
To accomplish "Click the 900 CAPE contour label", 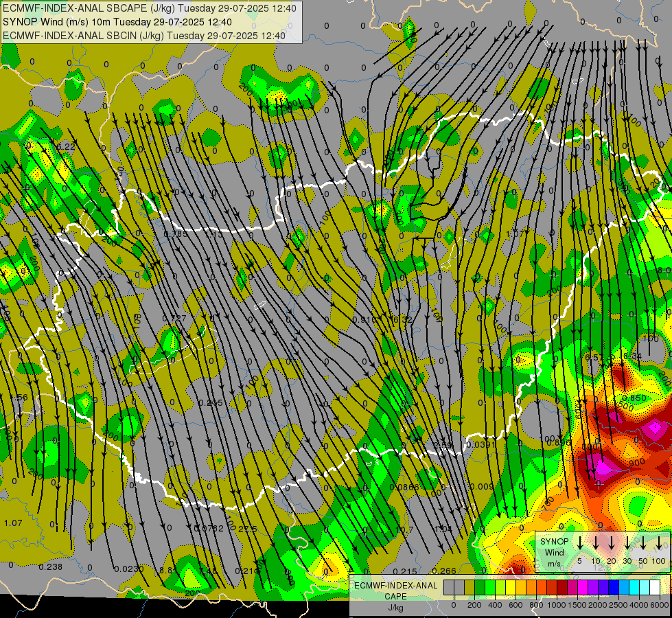I will (637, 463).
